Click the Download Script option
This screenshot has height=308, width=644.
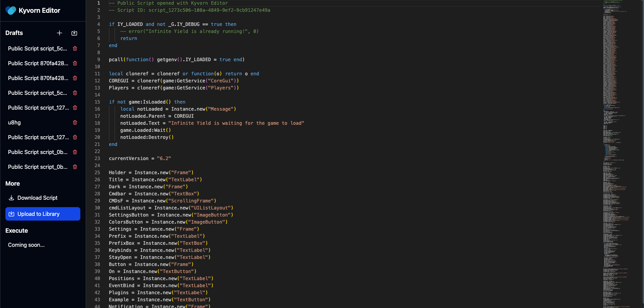pos(37,198)
